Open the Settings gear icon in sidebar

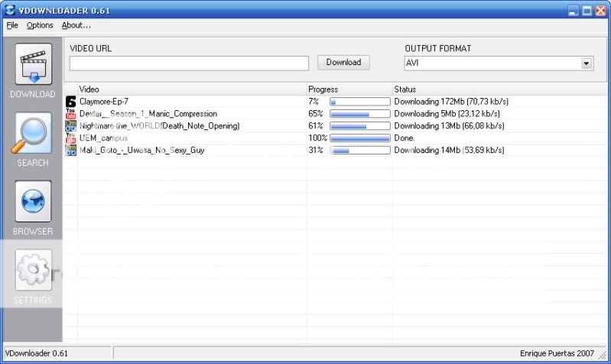(x=33, y=271)
